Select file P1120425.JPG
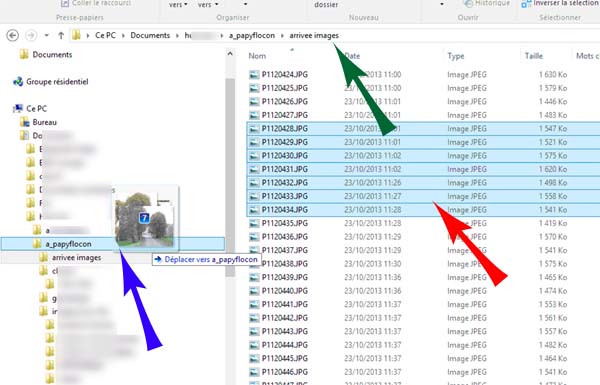The height and width of the screenshot is (385, 600). pos(285,88)
